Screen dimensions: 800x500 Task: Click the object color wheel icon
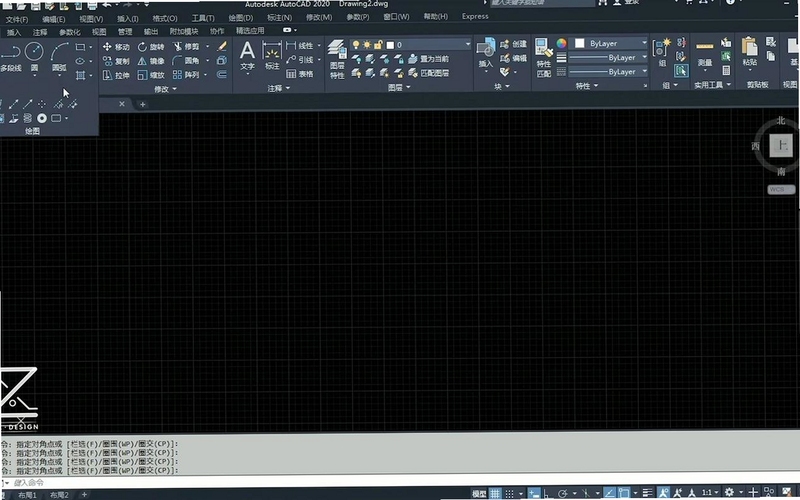pos(561,43)
